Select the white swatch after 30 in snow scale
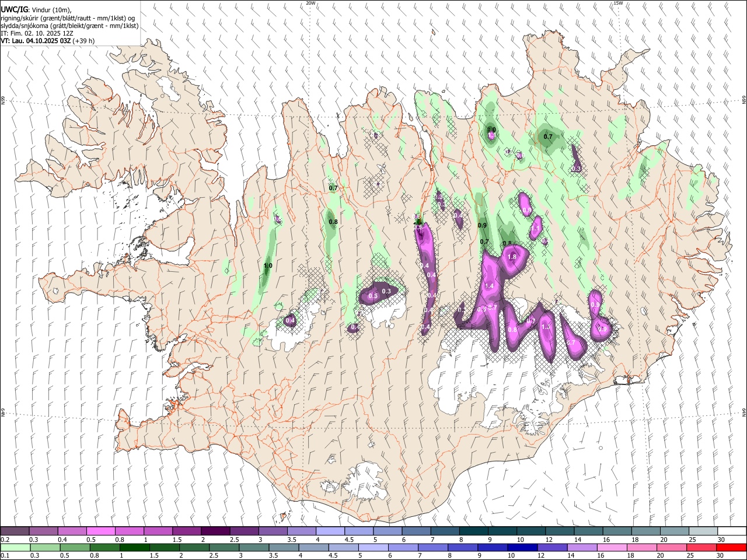Screen dimensions: 747x560 (732, 531)
